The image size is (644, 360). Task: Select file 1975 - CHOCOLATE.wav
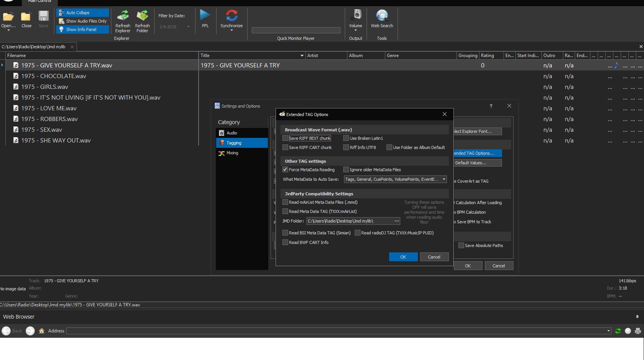(54, 76)
